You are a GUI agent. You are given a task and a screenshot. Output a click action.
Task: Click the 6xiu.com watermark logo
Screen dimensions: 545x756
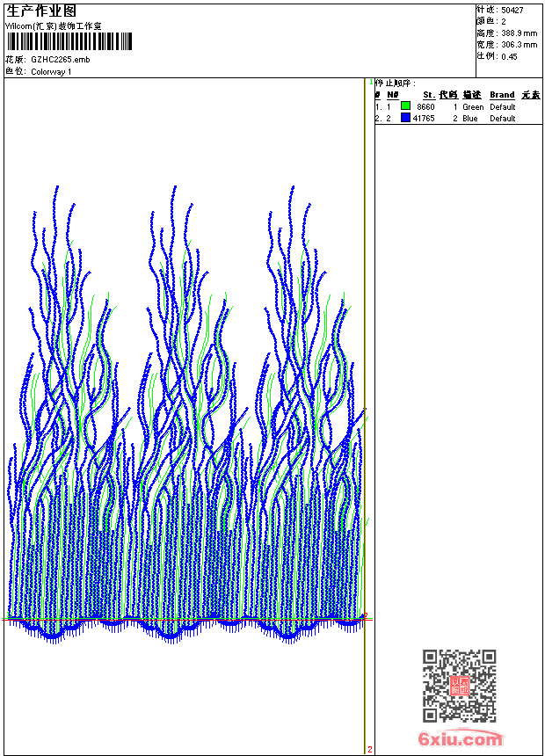(x=461, y=738)
